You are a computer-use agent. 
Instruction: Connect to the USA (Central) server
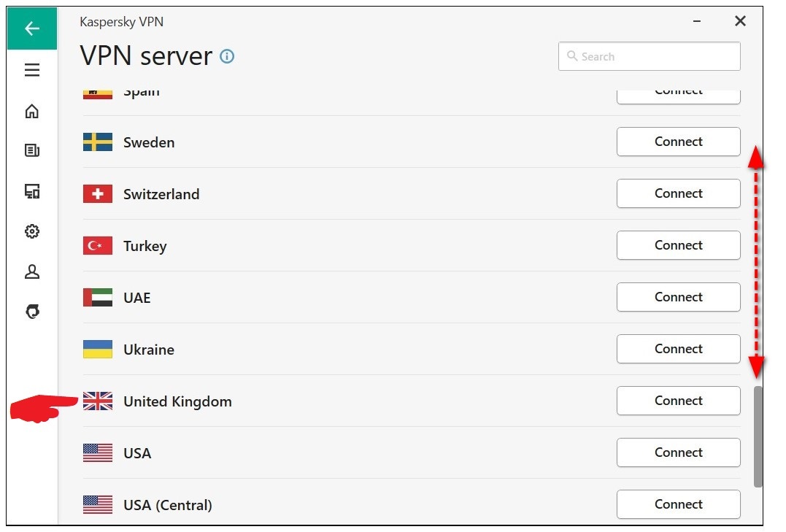(678, 504)
